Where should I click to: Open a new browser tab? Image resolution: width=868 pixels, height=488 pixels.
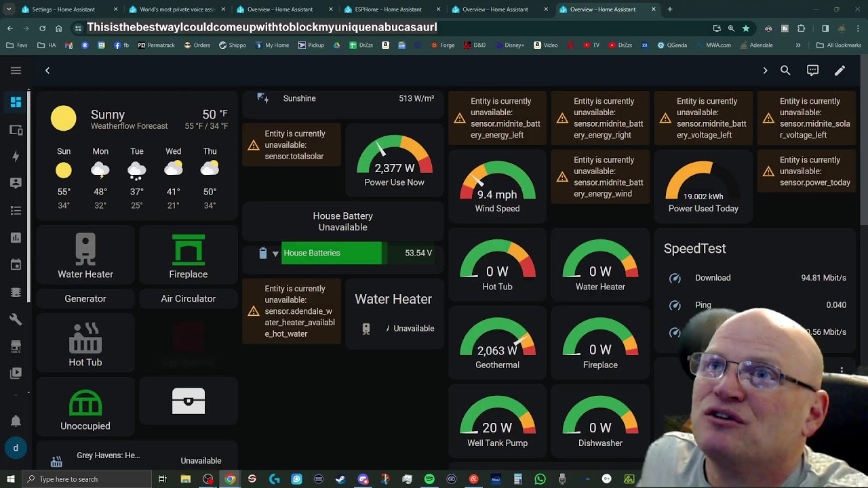coord(670,9)
